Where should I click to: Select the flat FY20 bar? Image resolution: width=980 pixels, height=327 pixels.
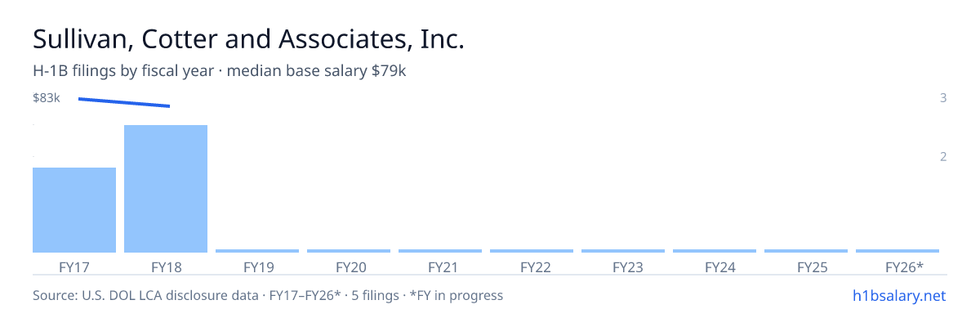(x=349, y=251)
